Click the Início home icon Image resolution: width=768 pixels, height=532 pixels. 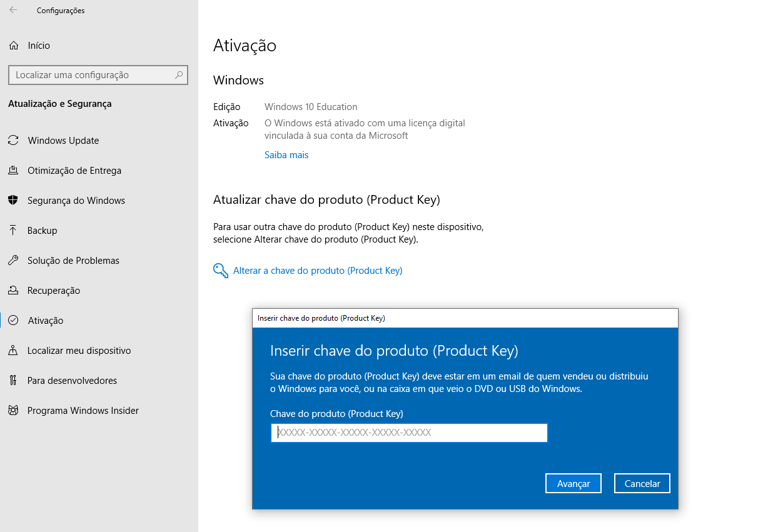pos(13,45)
